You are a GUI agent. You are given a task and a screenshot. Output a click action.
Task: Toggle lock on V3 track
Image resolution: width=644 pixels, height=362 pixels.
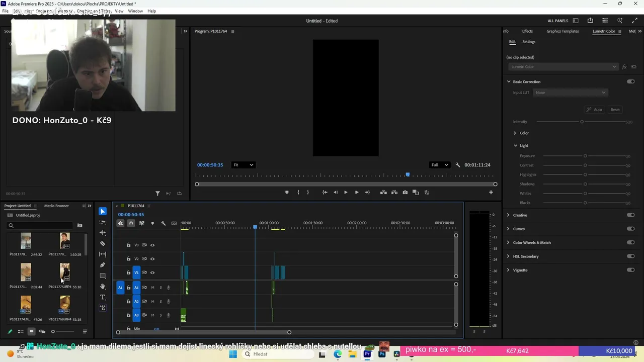pos(128,245)
